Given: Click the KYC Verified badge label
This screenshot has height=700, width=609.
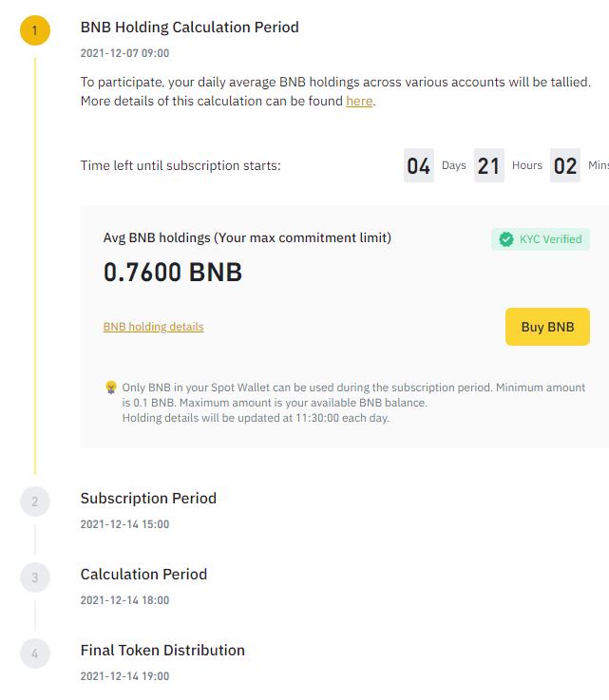Looking at the screenshot, I should coord(550,239).
